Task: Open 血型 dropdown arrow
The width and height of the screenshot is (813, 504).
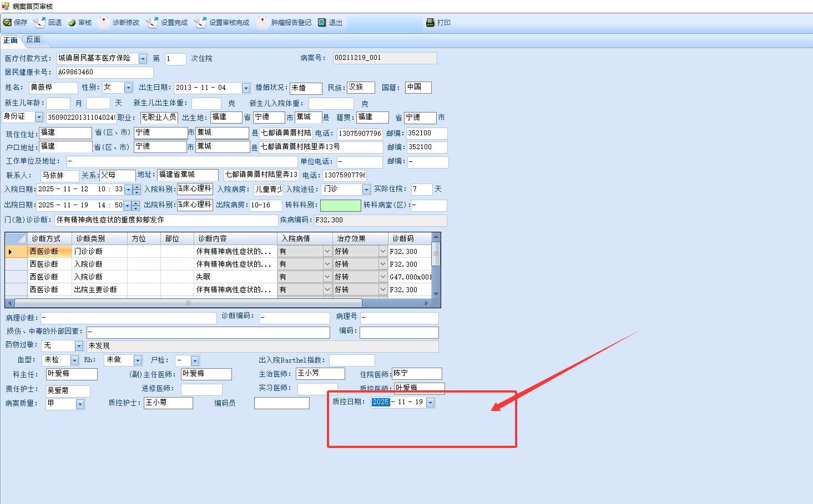Action: [x=74, y=360]
